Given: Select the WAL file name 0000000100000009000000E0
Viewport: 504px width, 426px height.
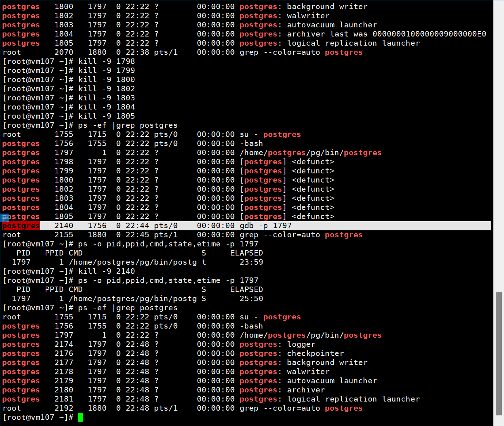Looking at the screenshot, I should (x=429, y=34).
